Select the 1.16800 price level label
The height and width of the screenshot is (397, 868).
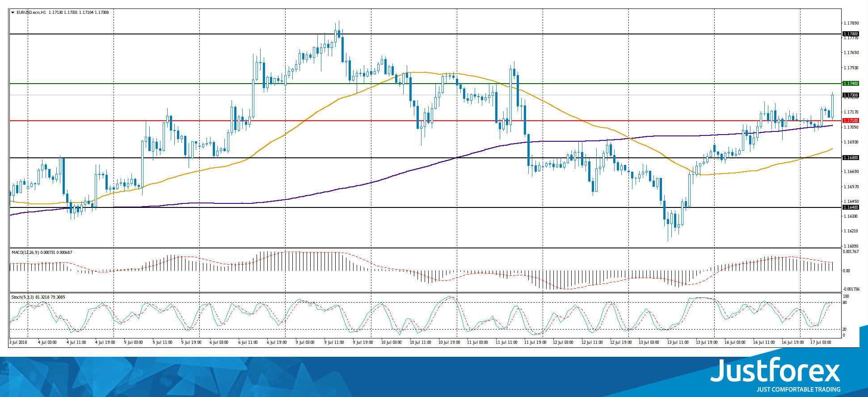850,158
